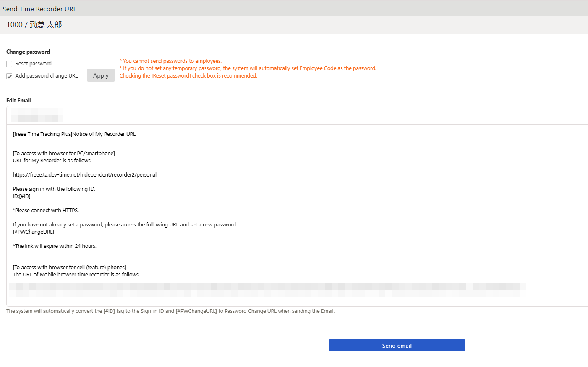Click the [#PWChangeURL] tag in email body
Viewport: 588px width, 367px height.
(x=34, y=232)
